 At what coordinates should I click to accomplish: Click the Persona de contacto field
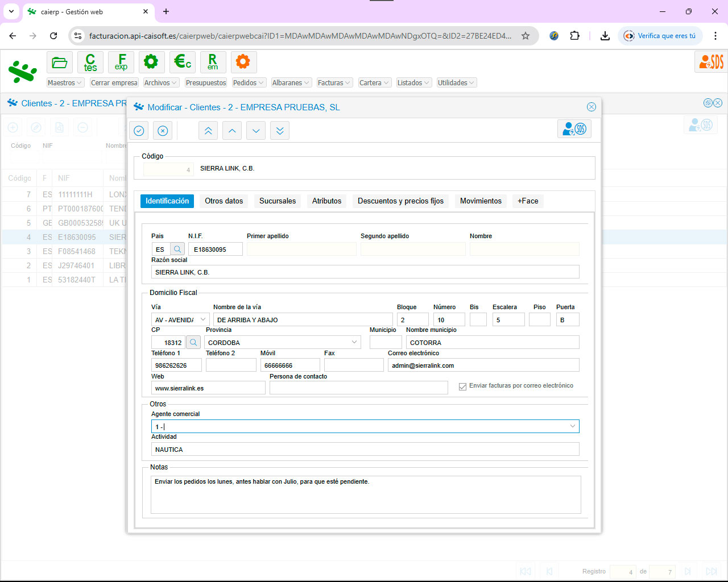pyautogui.click(x=359, y=388)
